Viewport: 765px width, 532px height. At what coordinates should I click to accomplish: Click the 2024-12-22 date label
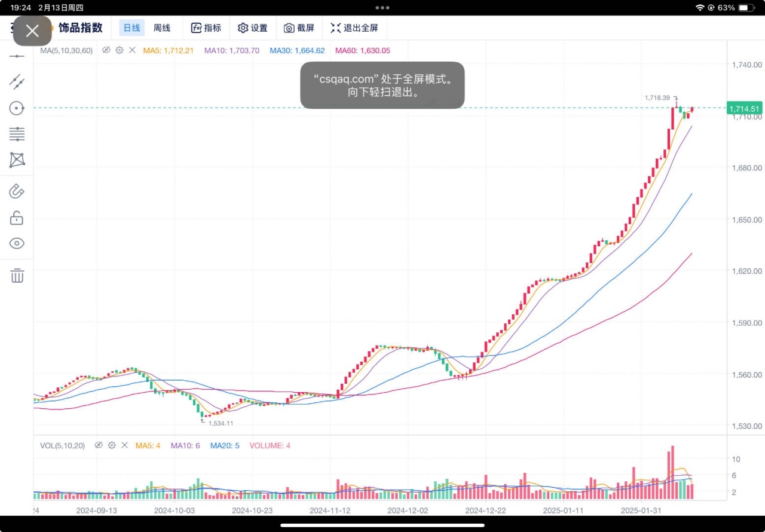pyautogui.click(x=485, y=510)
